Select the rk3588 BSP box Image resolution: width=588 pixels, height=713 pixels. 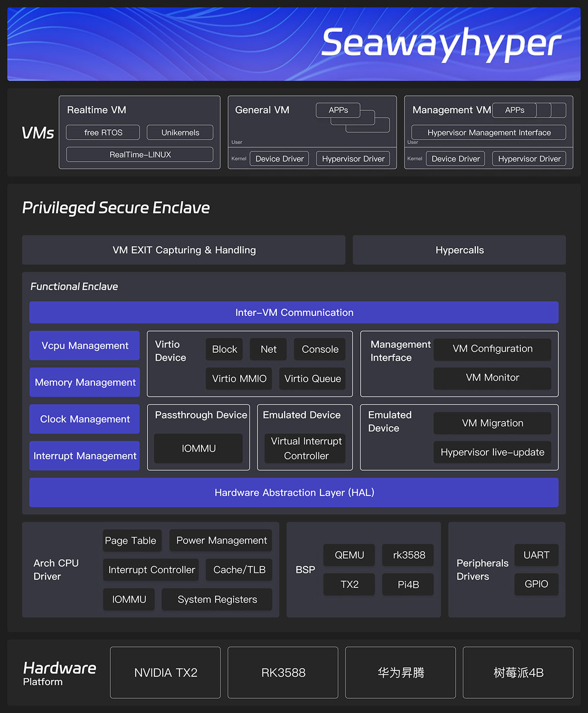[408, 555]
